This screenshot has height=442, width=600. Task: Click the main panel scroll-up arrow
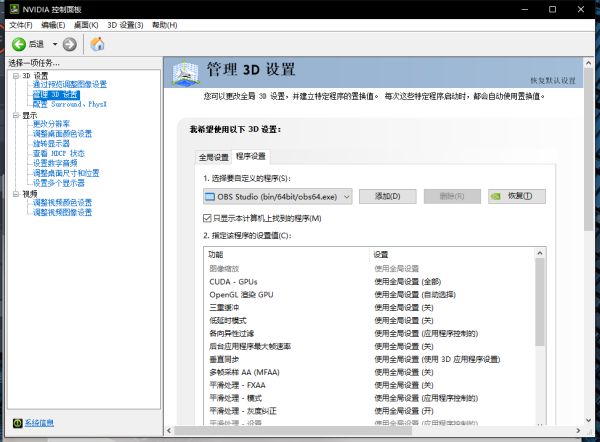pyautogui.click(x=589, y=63)
